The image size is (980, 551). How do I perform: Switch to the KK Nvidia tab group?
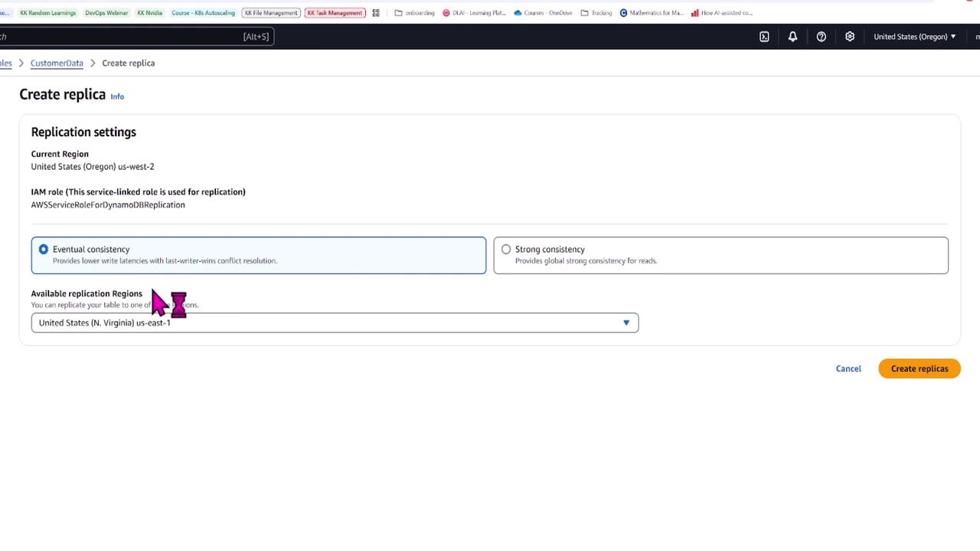tap(149, 13)
